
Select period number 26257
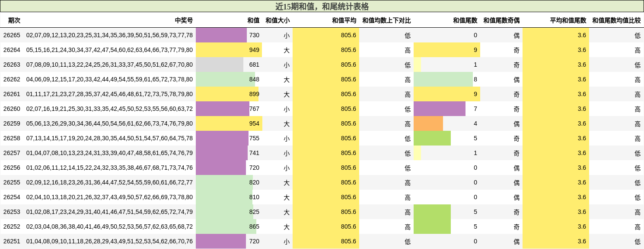tap(12, 153)
